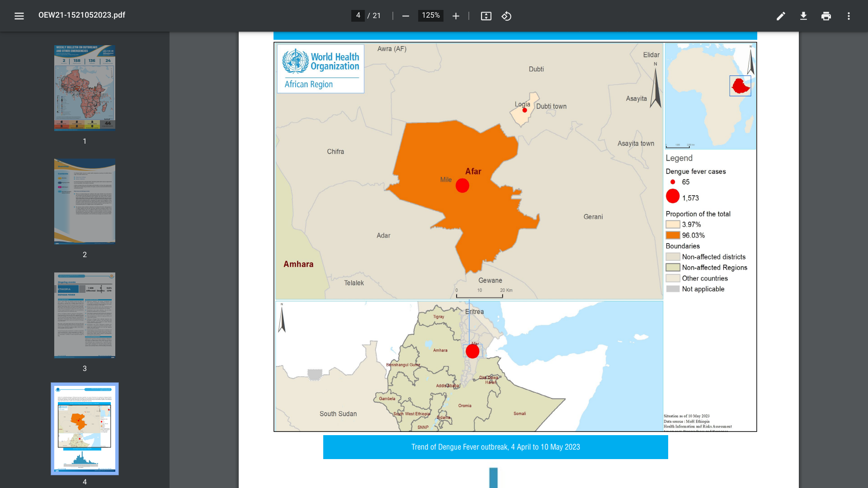
Task: Open page 1 thumbnail
Action: coord(85,88)
